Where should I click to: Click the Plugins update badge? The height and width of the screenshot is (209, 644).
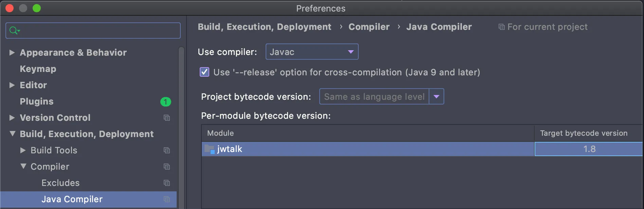click(x=166, y=101)
